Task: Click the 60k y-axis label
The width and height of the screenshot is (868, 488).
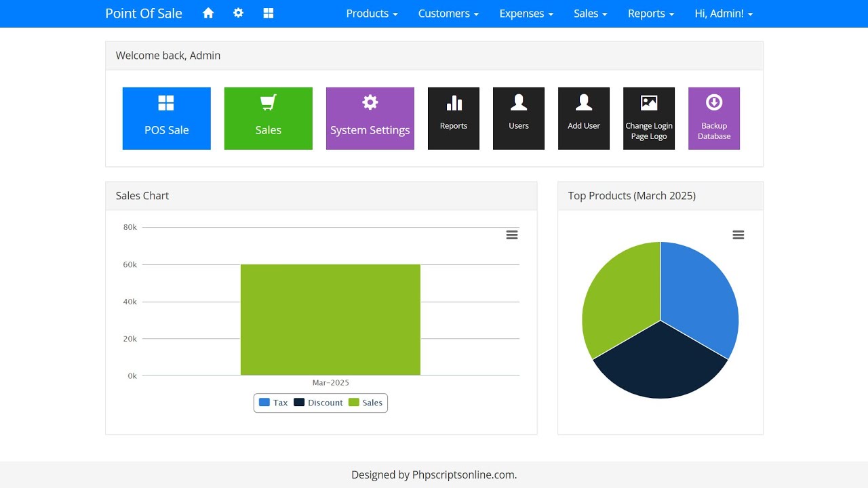Action: click(130, 264)
